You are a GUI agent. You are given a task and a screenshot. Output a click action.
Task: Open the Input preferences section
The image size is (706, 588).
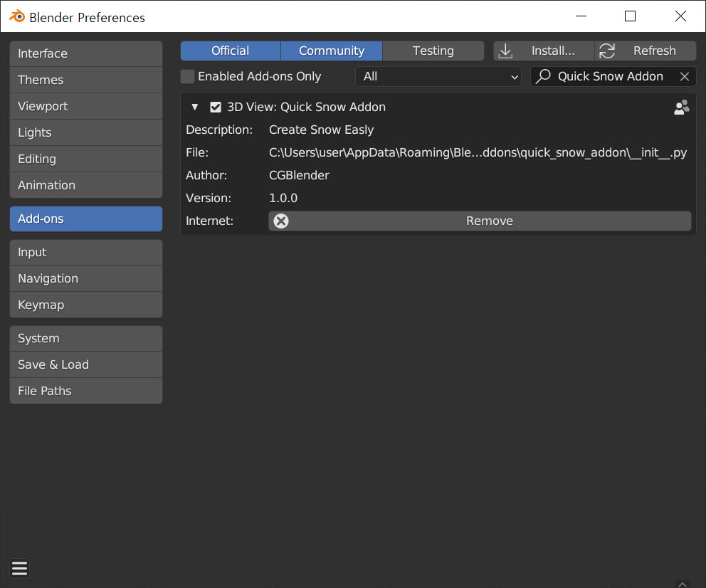tap(86, 252)
